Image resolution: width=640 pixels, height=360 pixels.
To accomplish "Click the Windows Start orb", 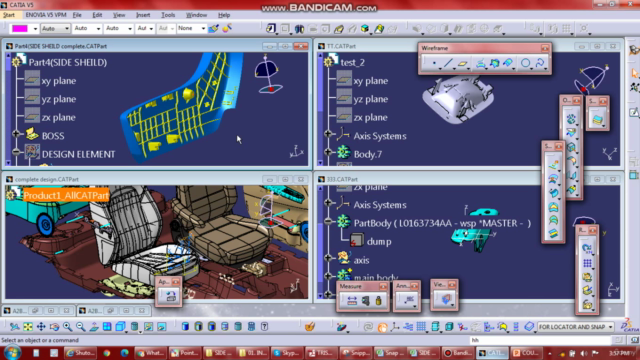I will pyautogui.click(x=12, y=353).
